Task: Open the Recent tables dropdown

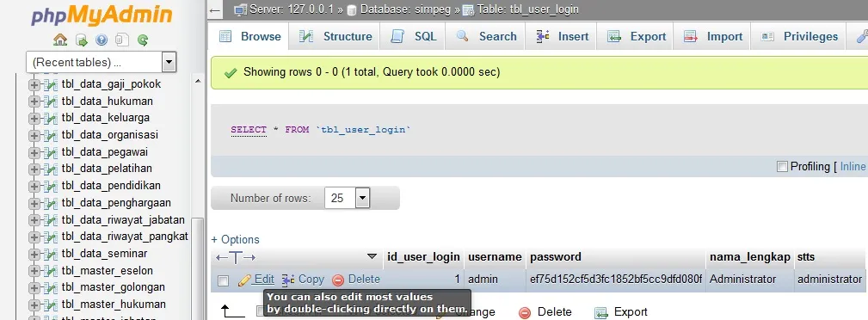Action: click(x=169, y=62)
